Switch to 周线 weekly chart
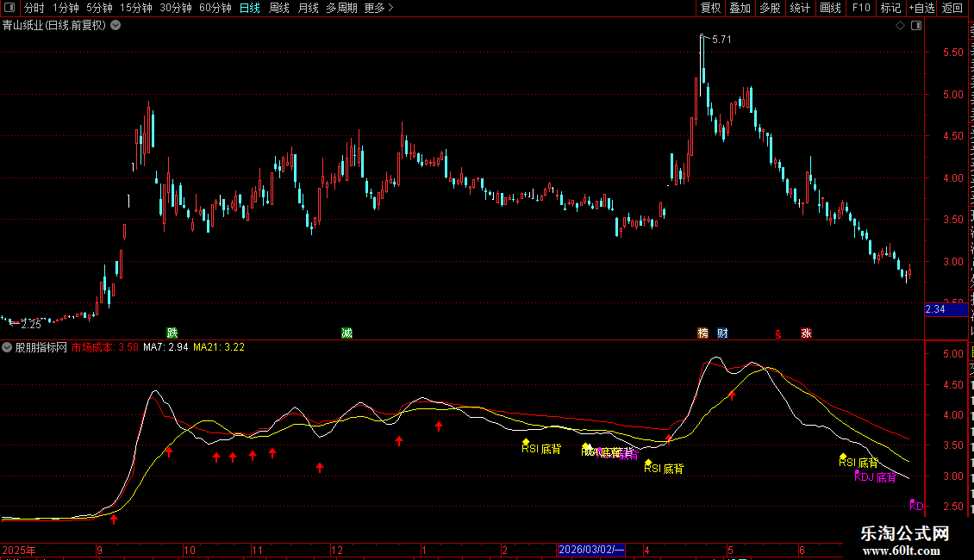Viewport: 974px width, 560px height. tap(279, 8)
